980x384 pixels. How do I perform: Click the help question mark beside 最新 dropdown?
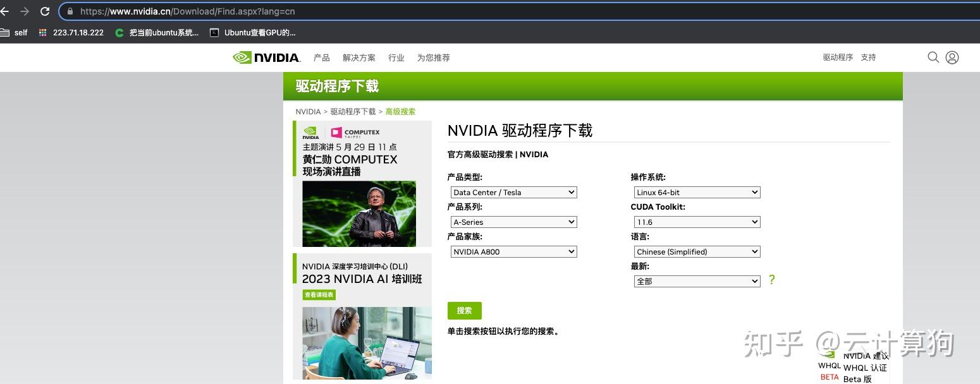(x=771, y=279)
